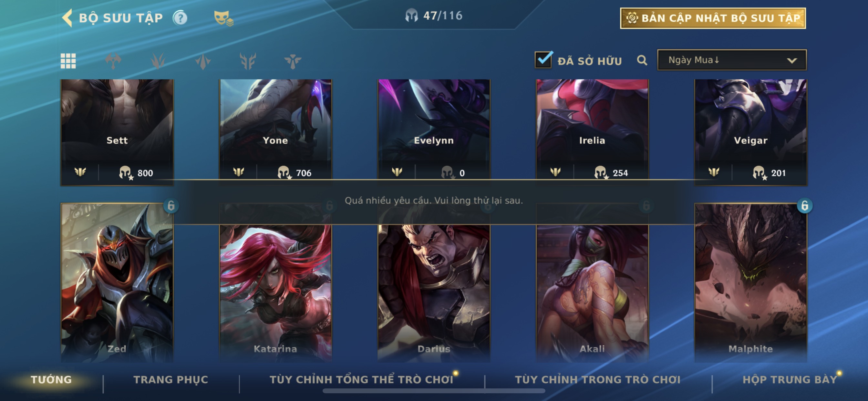
Task: Open the champion search magnifier
Action: 642,60
